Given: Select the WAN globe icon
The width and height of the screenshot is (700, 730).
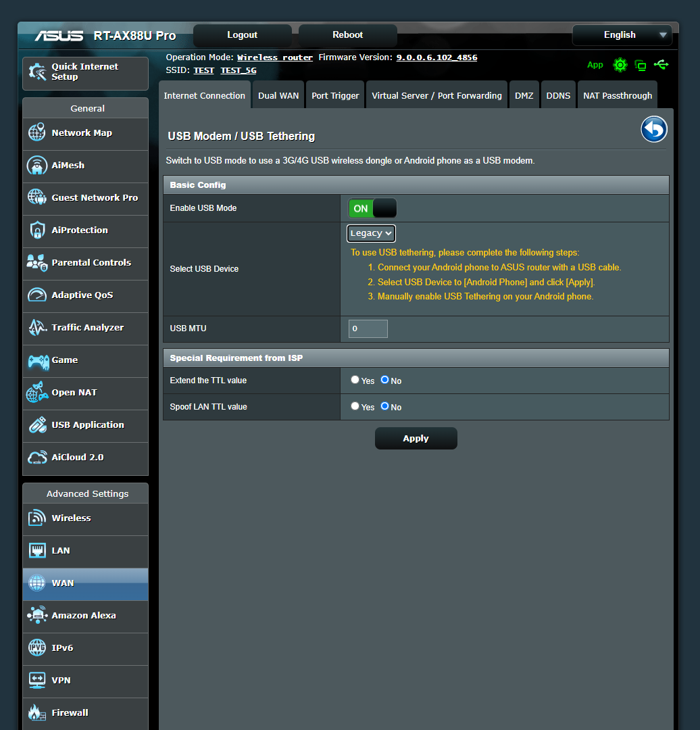Looking at the screenshot, I should (36, 583).
